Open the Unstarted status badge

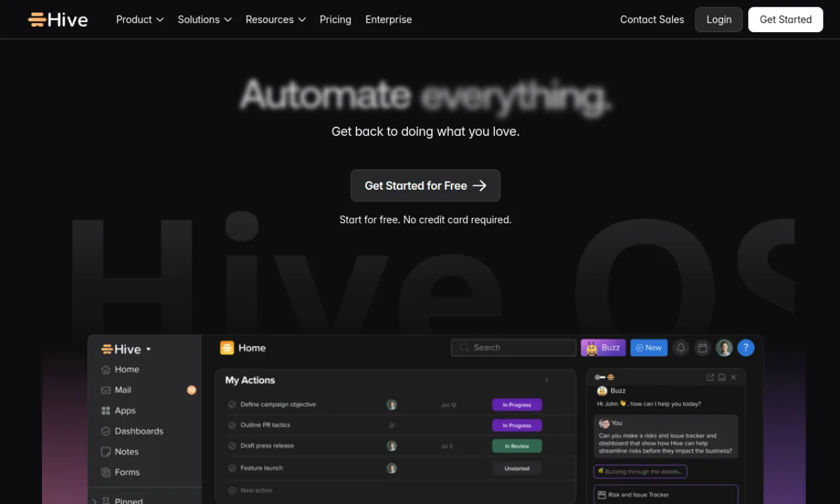(517, 469)
